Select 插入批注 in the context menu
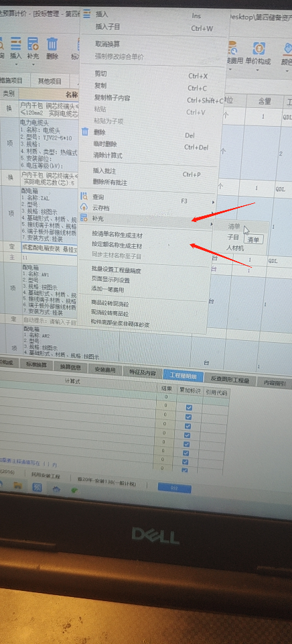 [104, 170]
